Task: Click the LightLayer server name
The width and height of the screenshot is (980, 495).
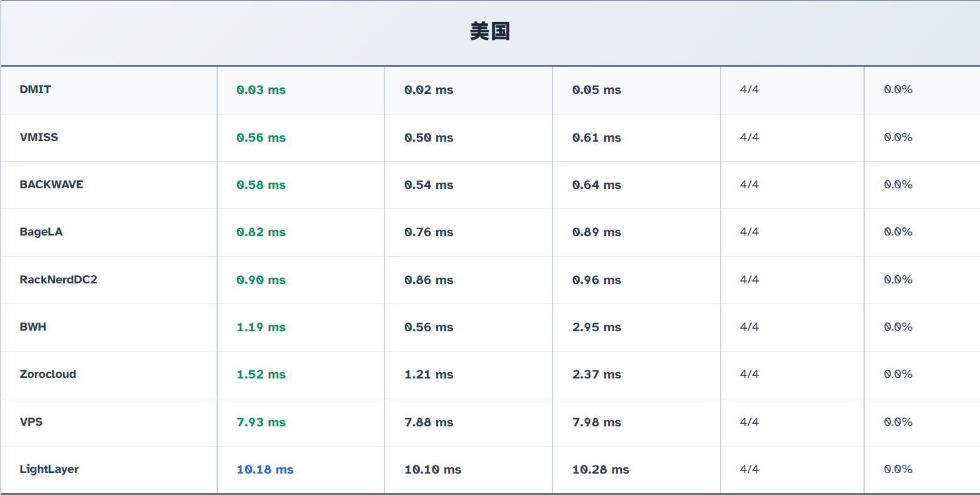Action: [x=49, y=469]
